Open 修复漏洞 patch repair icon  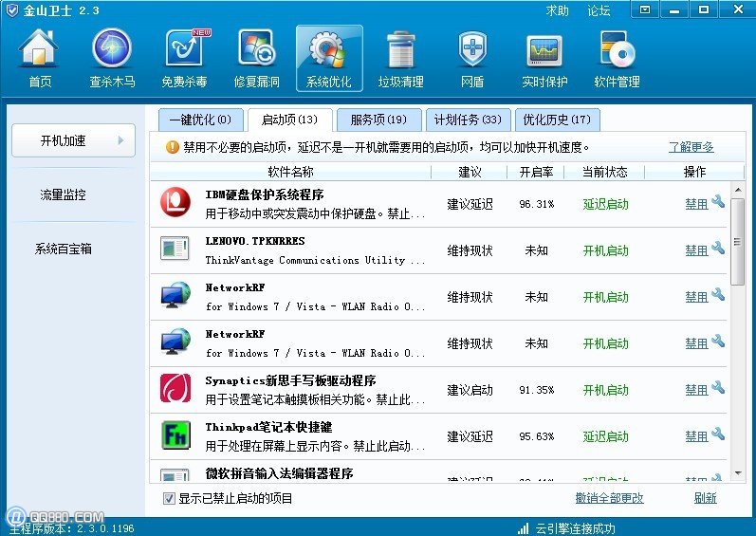click(256, 58)
